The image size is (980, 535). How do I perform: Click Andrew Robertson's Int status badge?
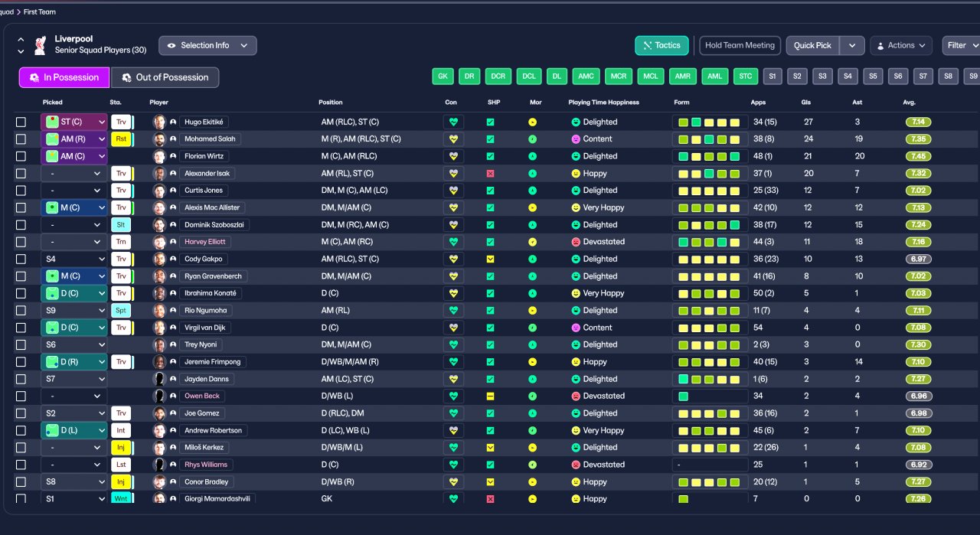(121, 430)
